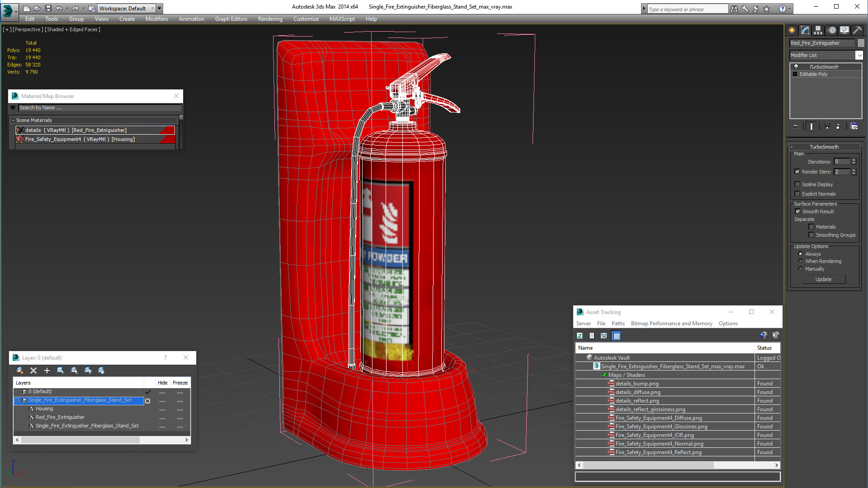Screen dimensions: 868x488
Task: Open the Graph Editors menu
Action: pyautogui.click(x=231, y=19)
